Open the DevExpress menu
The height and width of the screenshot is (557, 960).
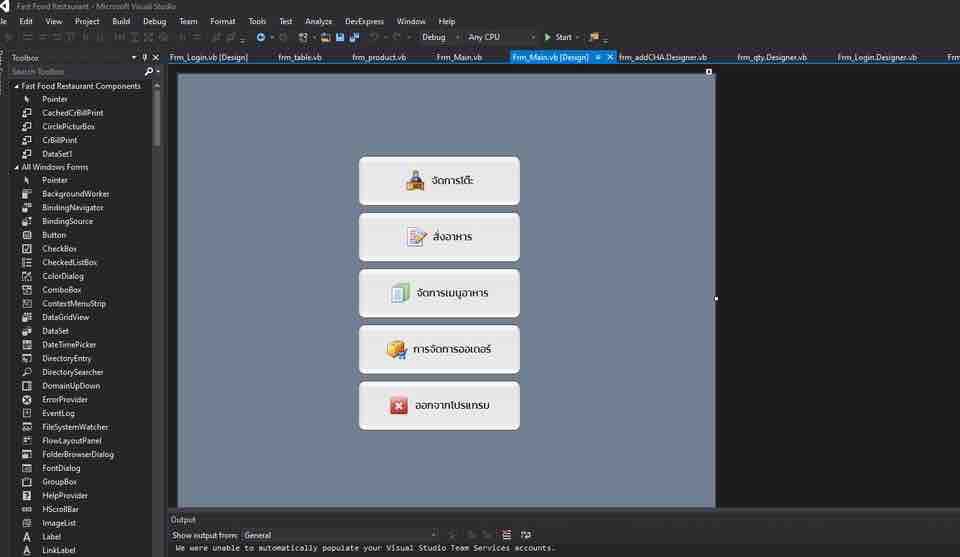click(364, 21)
